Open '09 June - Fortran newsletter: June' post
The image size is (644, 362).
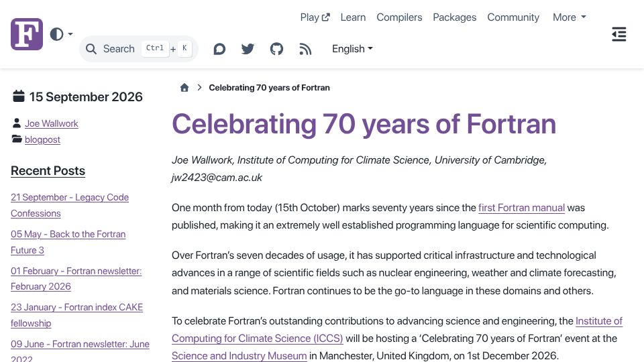[x=80, y=351]
